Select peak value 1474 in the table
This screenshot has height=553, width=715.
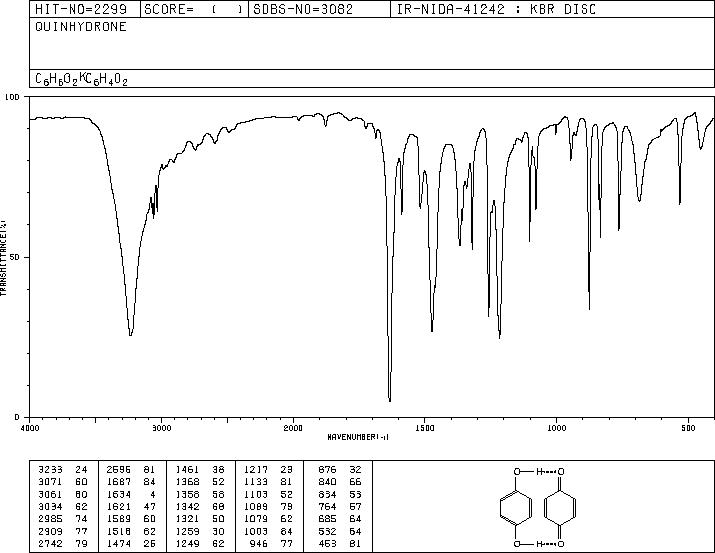pos(119,543)
